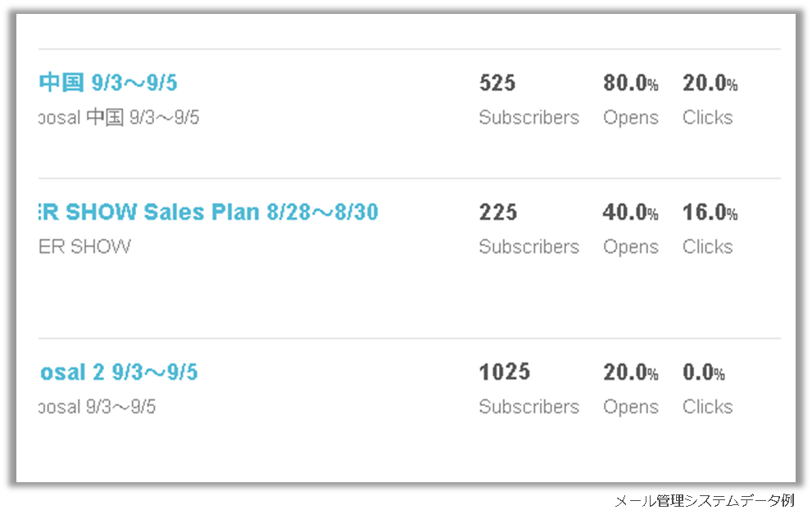Click Subscribers label under 1025
The height and width of the screenshot is (519, 812).
(528, 407)
